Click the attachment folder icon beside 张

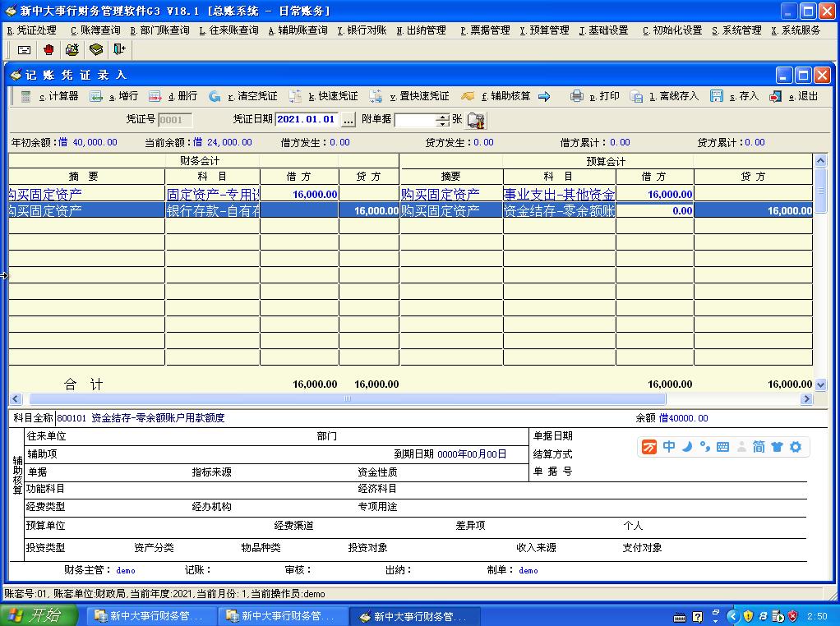pos(476,121)
